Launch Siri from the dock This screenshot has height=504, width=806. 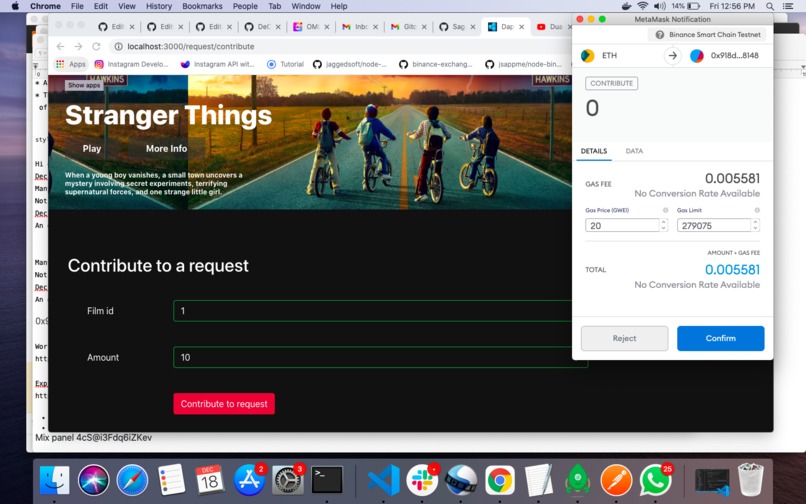[94, 480]
